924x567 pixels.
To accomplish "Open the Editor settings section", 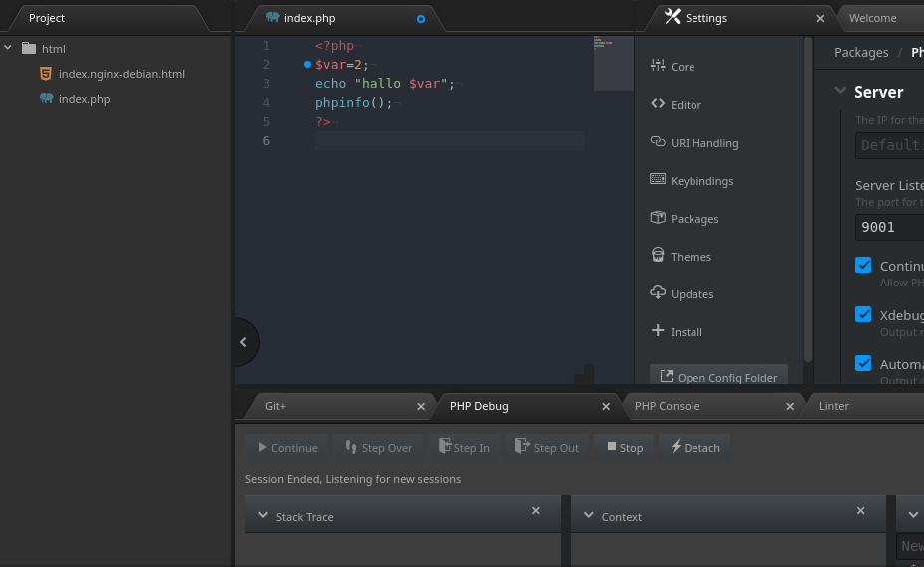I will (676, 105).
